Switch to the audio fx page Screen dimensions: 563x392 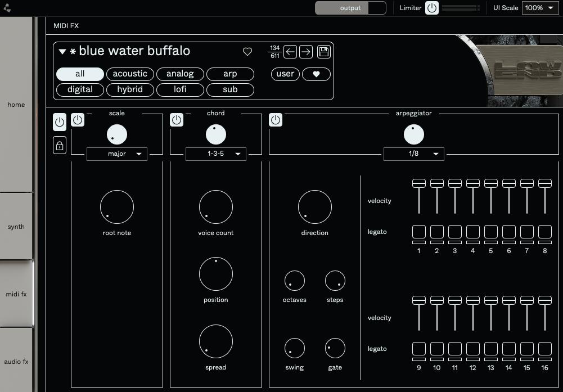(17, 362)
